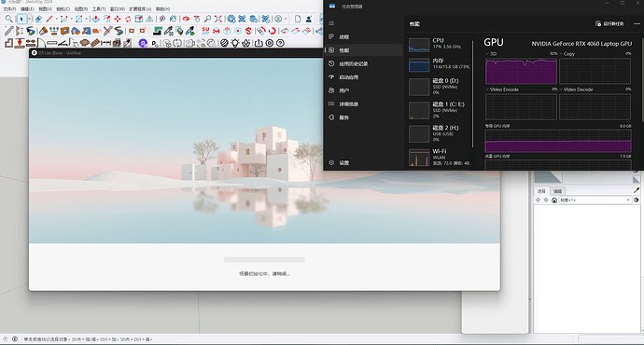Click the export share icon in D5 toolbar
The width and height of the screenshot is (644, 345).
click(x=258, y=43)
